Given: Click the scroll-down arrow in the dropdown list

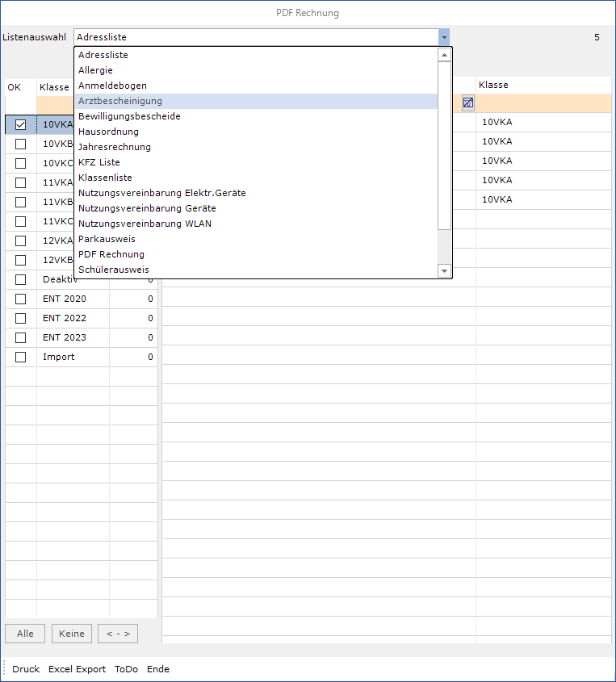Looking at the screenshot, I should coord(444,270).
